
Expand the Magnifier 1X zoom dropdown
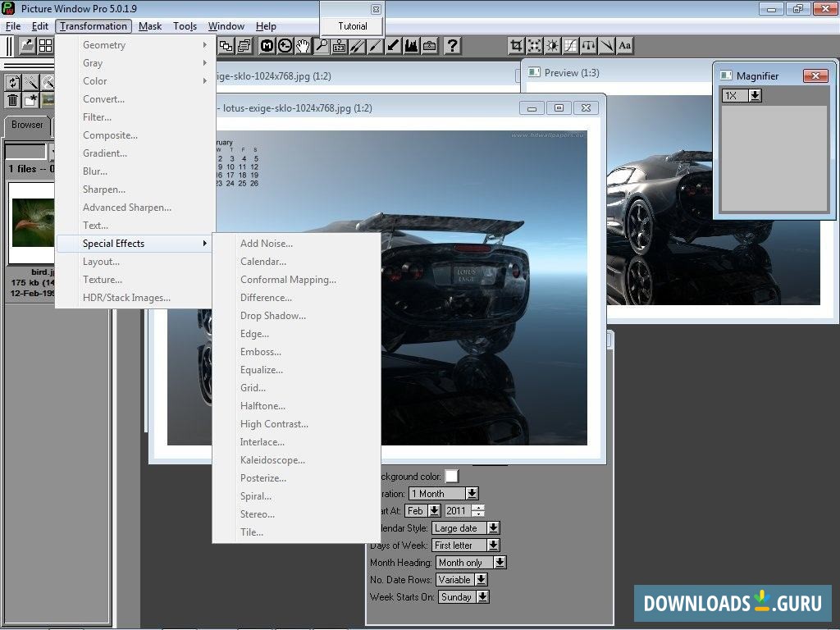pos(755,96)
